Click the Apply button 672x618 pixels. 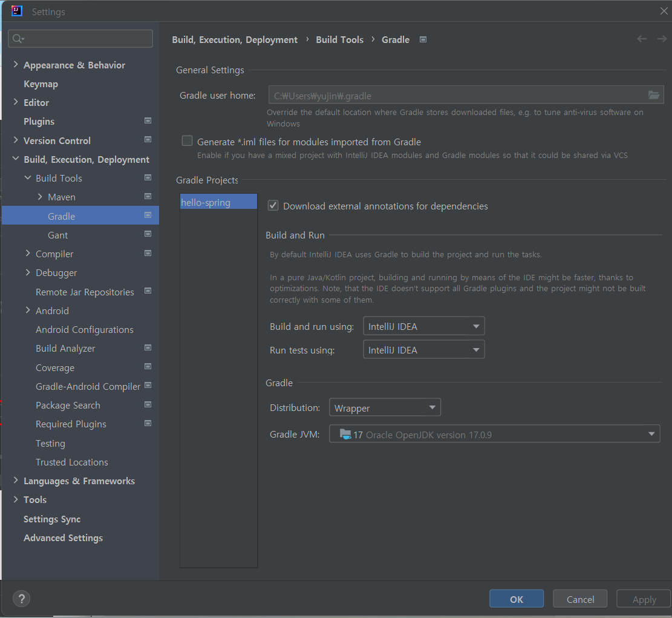pos(644,599)
